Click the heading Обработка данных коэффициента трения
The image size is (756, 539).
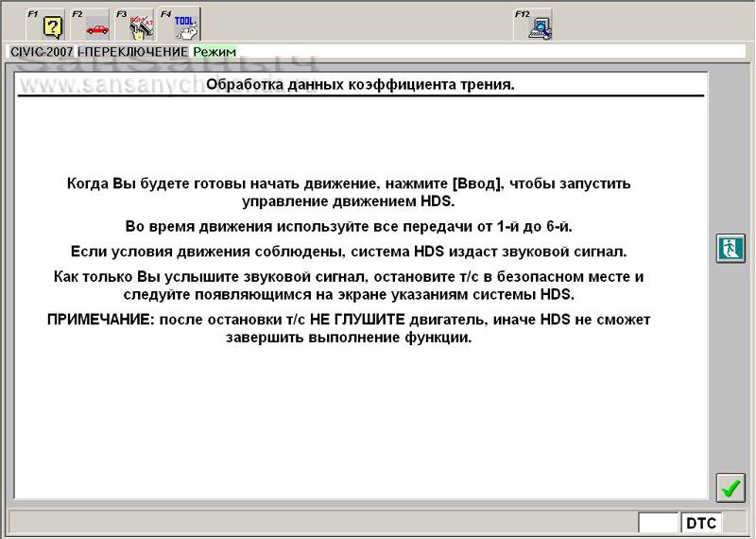point(360,84)
